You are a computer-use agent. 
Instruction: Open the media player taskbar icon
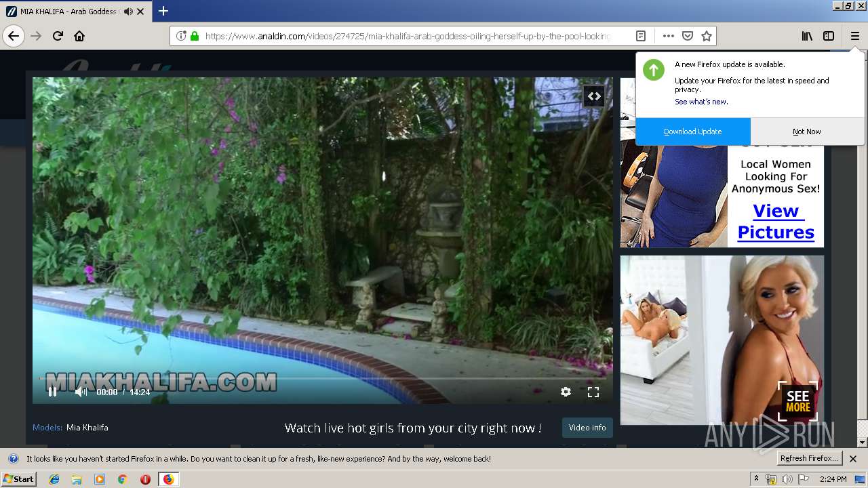point(100,479)
